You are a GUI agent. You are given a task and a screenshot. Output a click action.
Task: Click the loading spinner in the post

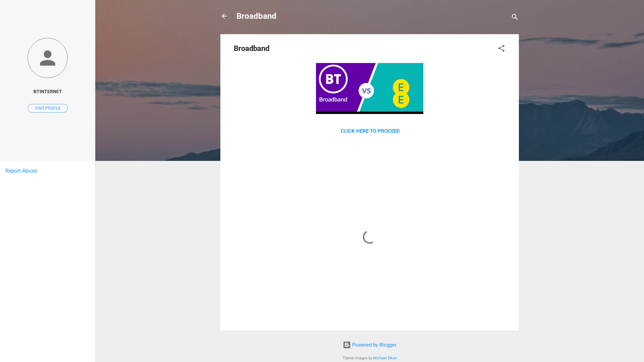pos(368,238)
